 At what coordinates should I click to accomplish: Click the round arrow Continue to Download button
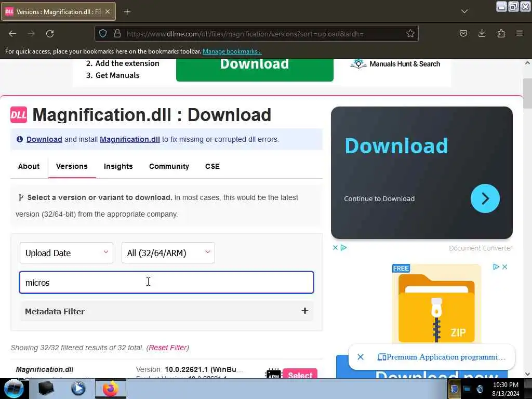[485, 198]
